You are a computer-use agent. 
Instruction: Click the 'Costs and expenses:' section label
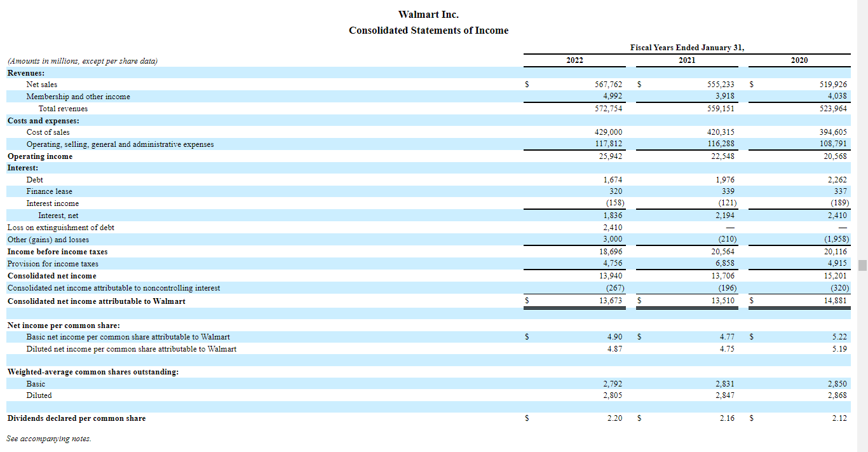[43, 121]
